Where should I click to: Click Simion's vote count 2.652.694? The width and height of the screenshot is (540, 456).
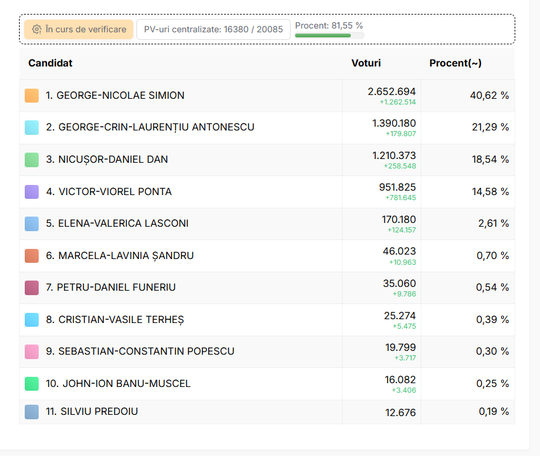pos(392,92)
